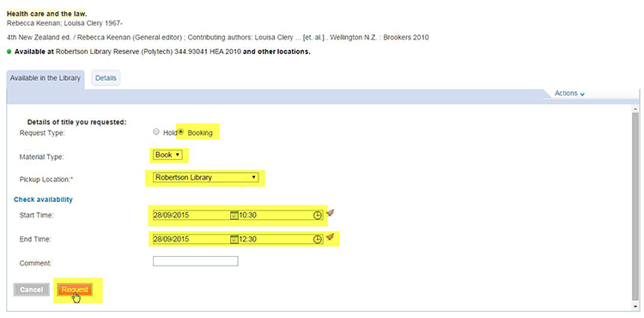
Task: Click the Request button
Action: (76, 290)
